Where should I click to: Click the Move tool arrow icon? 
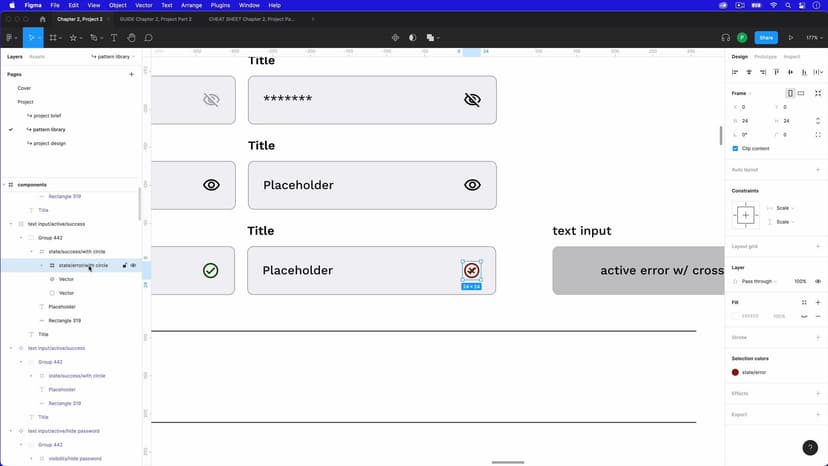coord(31,38)
